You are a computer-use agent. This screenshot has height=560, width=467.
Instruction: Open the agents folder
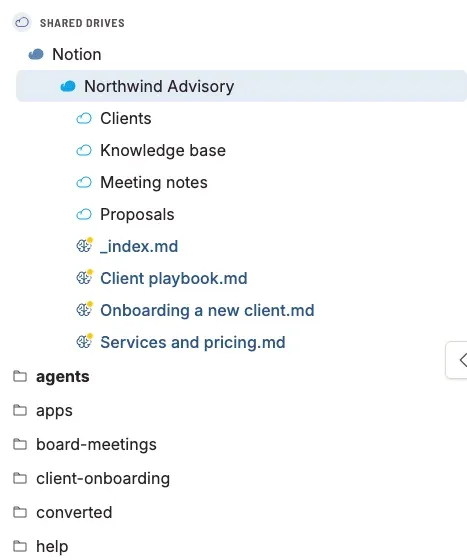point(62,377)
